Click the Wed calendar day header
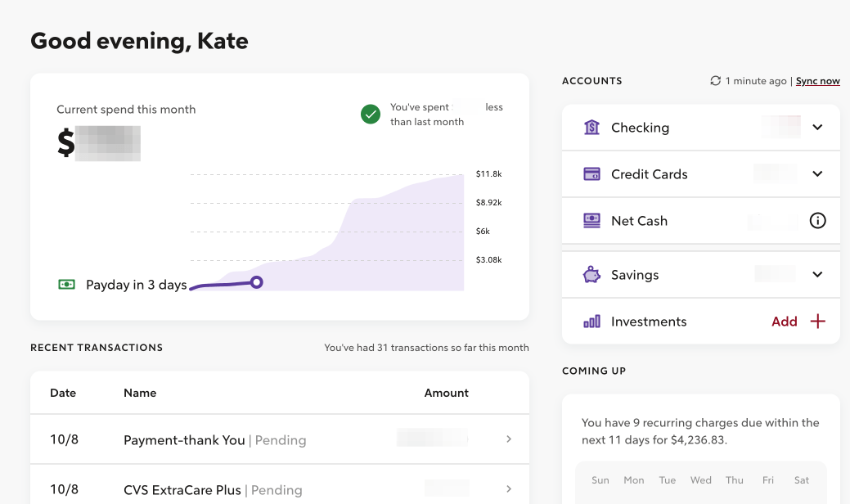Screen dimensions: 850x504 click(701, 480)
